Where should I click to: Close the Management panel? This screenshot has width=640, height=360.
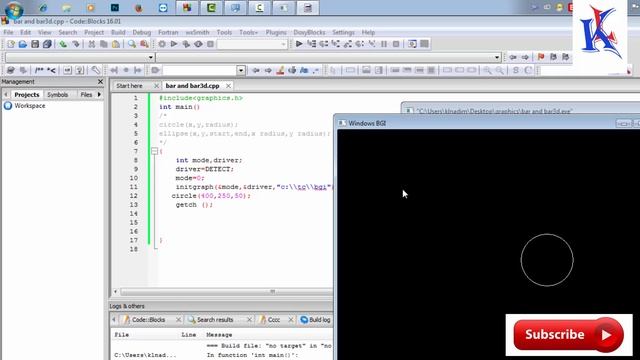point(100,82)
